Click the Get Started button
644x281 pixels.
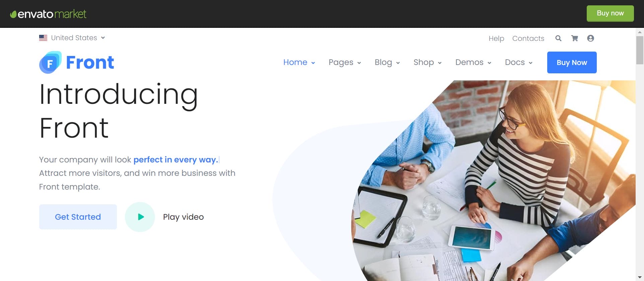coord(78,217)
